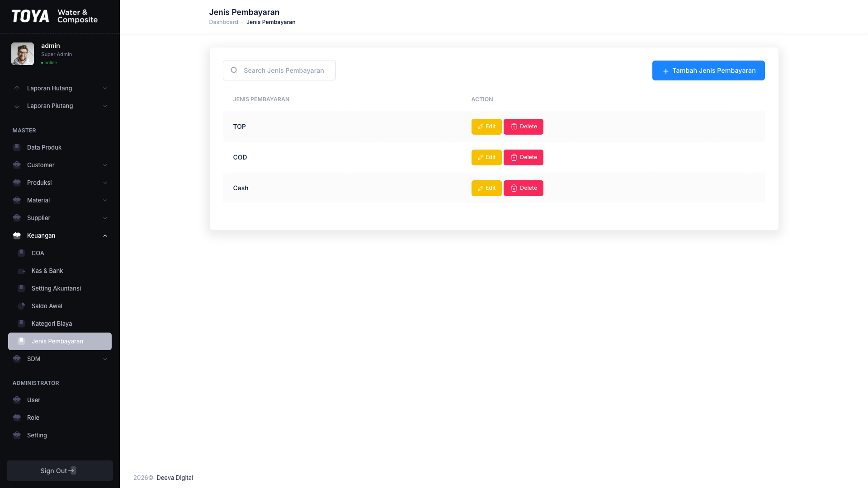Click the Cash table cell text
This screenshot has width=868, height=488.
click(241, 188)
